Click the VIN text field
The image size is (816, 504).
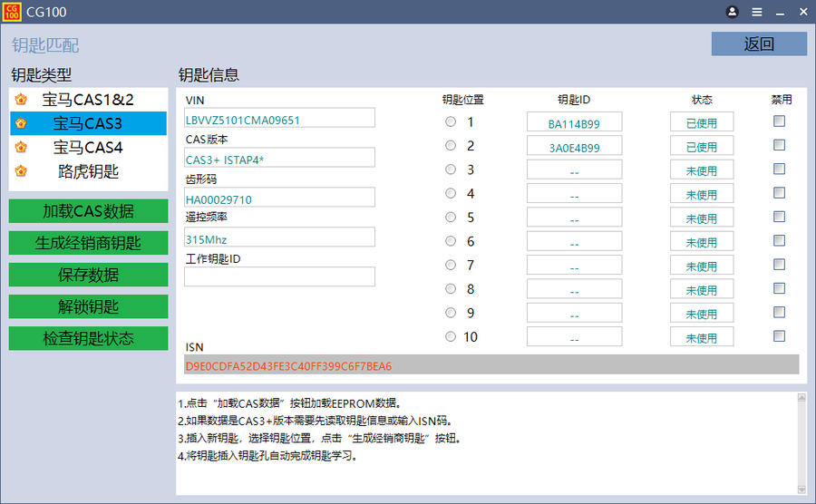click(x=279, y=119)
